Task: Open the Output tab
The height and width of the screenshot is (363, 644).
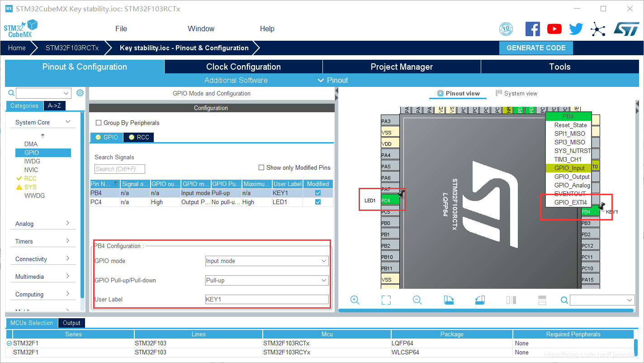Action: coord(71,323)
